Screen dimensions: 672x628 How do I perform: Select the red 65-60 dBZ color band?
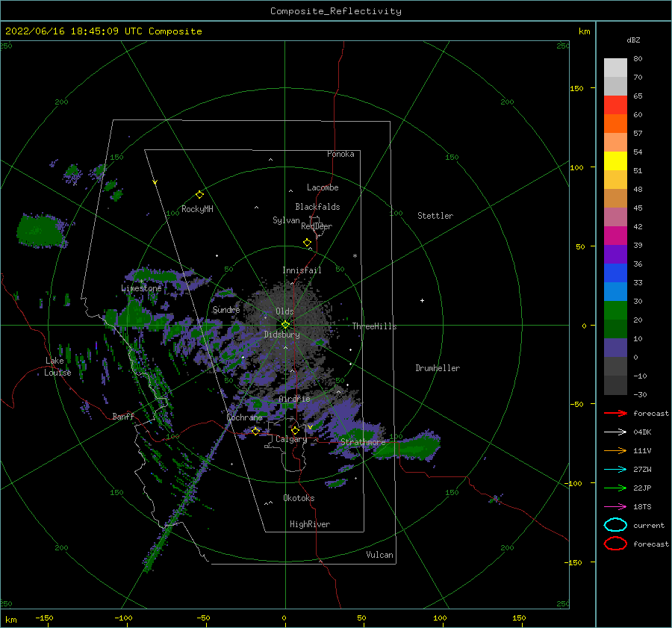(x=615, y=105)
